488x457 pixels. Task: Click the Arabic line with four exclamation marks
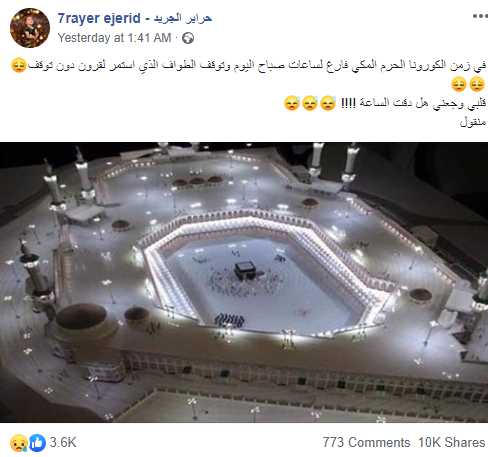pyautogui.click(x=413, y=103)
